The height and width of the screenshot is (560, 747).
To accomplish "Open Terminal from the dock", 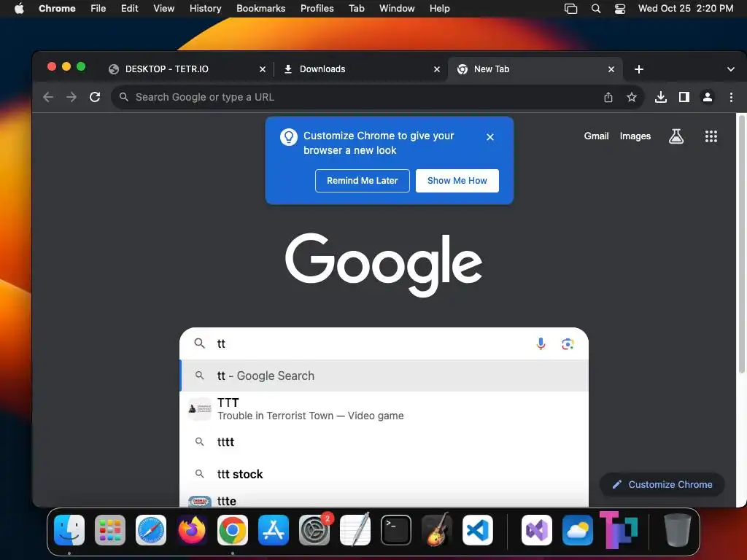I will [396, 530].
